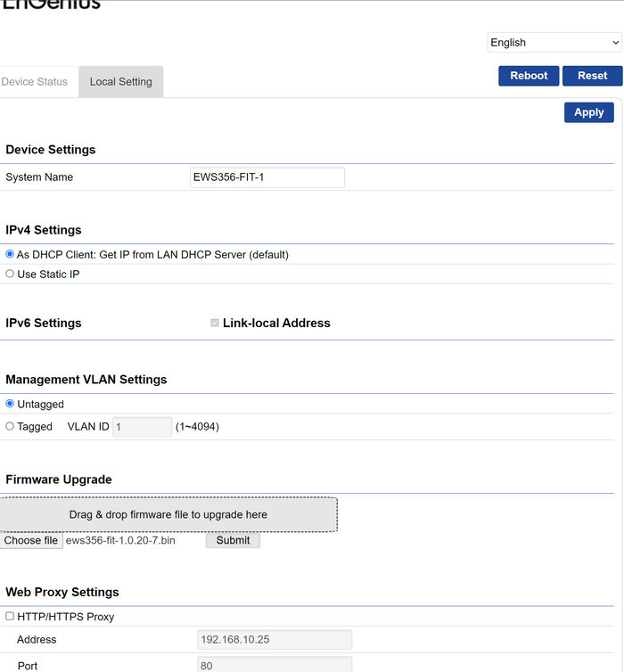Image resolution: width=624 pixels, height=672 pixels.
Task: Click Apply to save settings
Action: click(588, 112)
